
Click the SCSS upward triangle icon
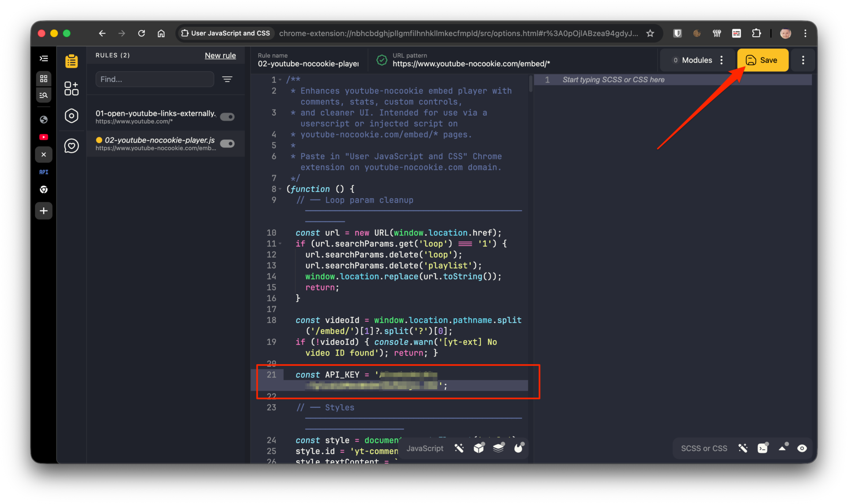pos(783,448)
